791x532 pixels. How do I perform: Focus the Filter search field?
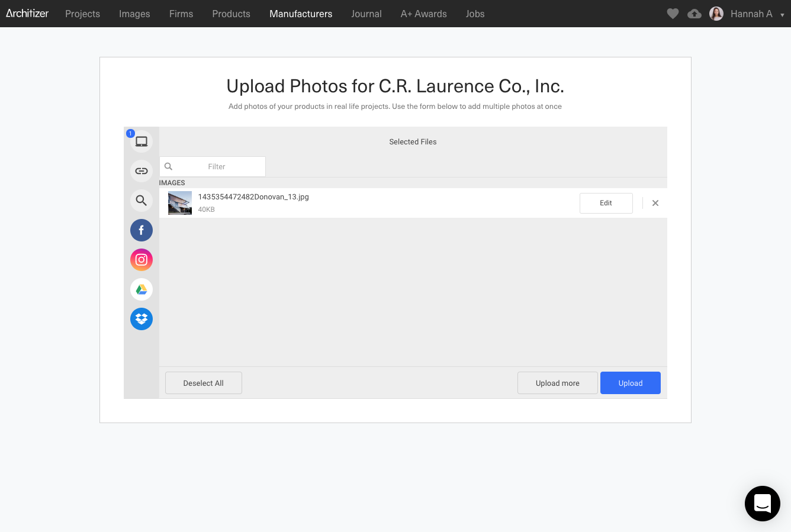tap(213, 166)
